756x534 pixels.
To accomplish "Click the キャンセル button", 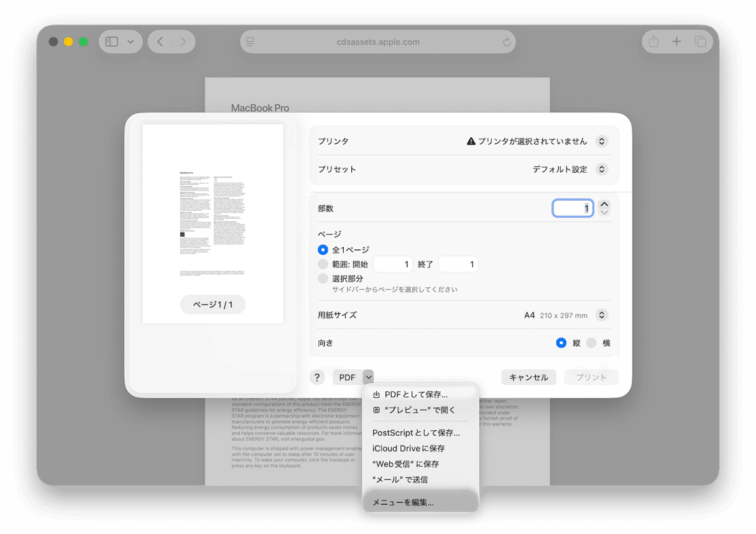I will point(528,377).
